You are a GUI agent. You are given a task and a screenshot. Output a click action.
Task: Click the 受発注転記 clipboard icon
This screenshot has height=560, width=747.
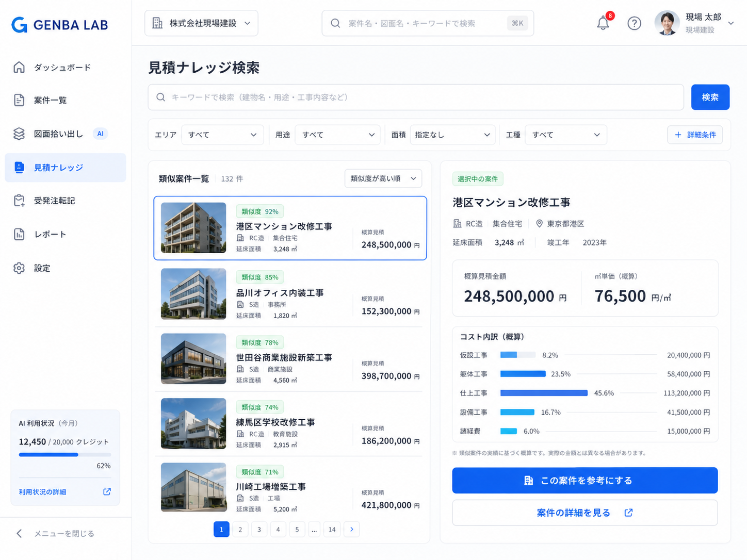pos(19,201)
